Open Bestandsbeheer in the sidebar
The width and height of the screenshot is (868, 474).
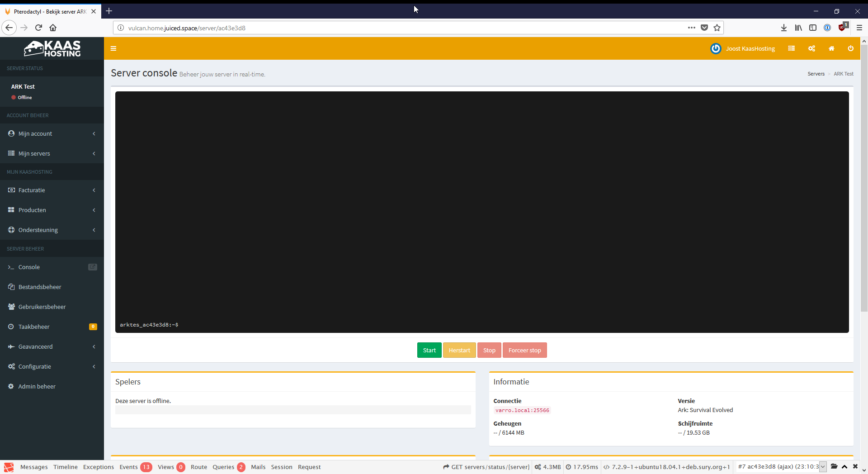tap(40, 287)
